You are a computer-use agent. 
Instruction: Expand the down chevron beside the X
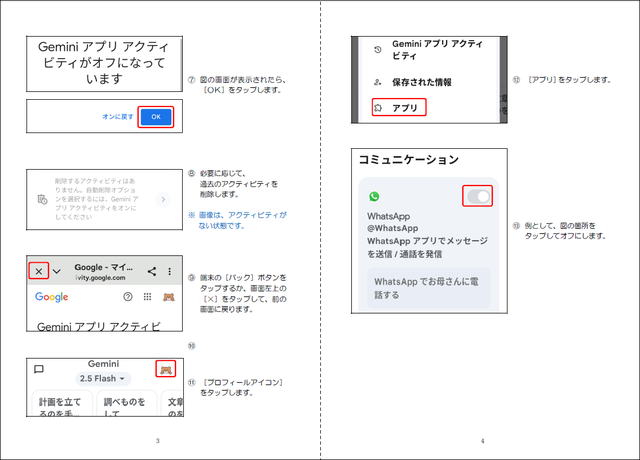57,271
